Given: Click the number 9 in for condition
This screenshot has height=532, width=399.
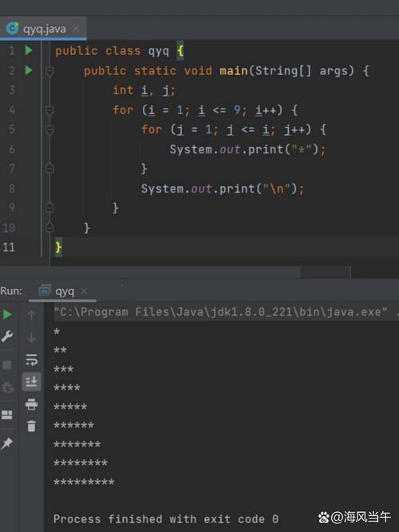Looking at the screenshot, I should (x=237, y=110).
